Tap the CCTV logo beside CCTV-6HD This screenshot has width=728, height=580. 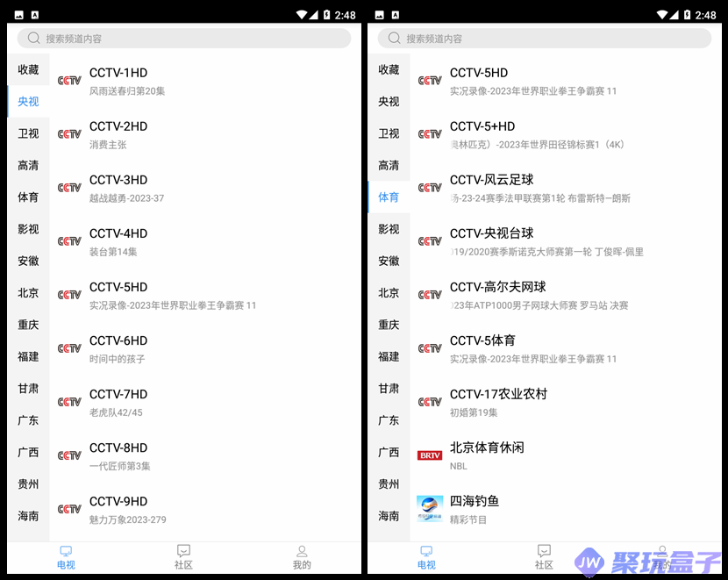69,348
